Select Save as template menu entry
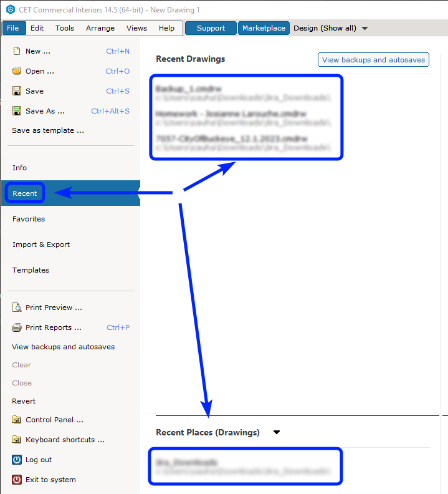The image size is (448, 494). [x=48, y=130]
